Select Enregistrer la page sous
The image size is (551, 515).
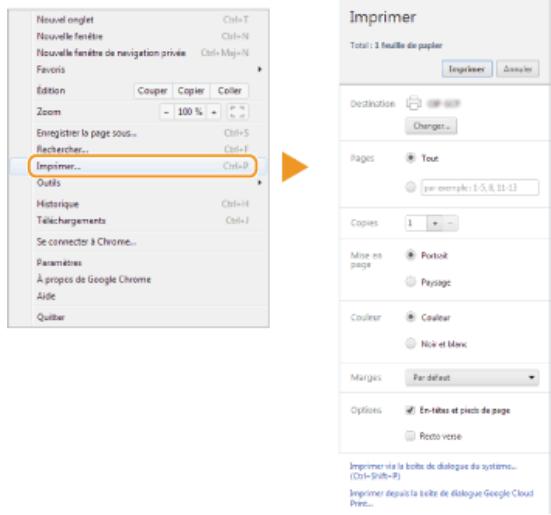[x=142, y=133]
